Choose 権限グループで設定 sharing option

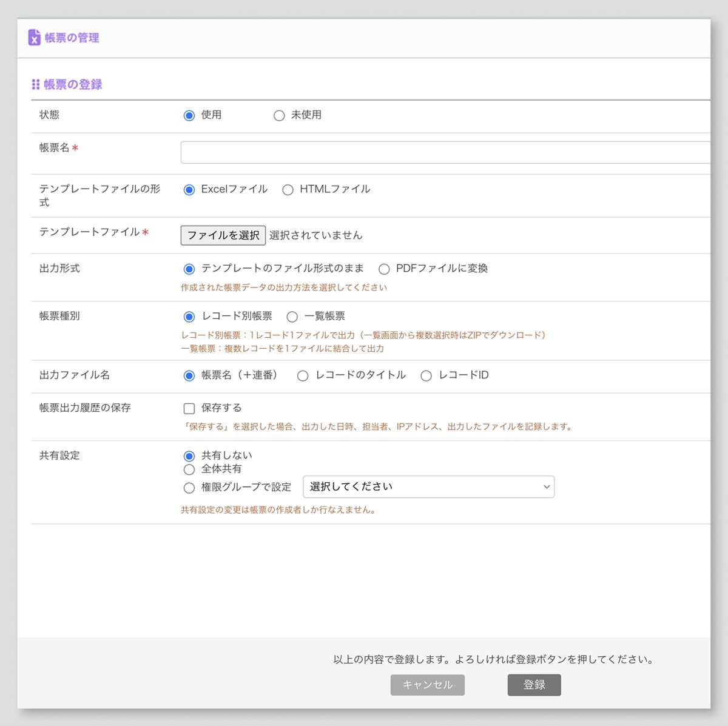point(189,487)
